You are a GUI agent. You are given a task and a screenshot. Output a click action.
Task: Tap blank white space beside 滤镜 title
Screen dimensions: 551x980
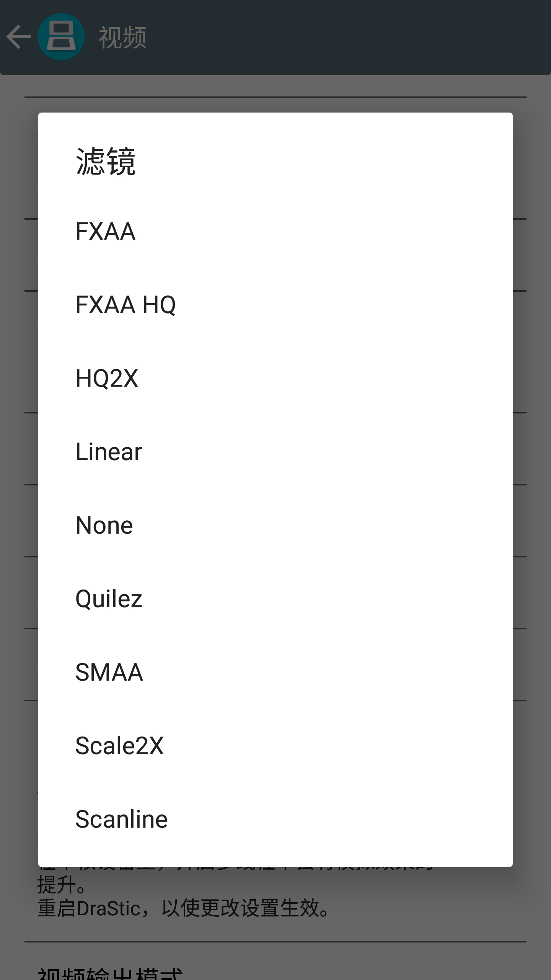[325, 162]
